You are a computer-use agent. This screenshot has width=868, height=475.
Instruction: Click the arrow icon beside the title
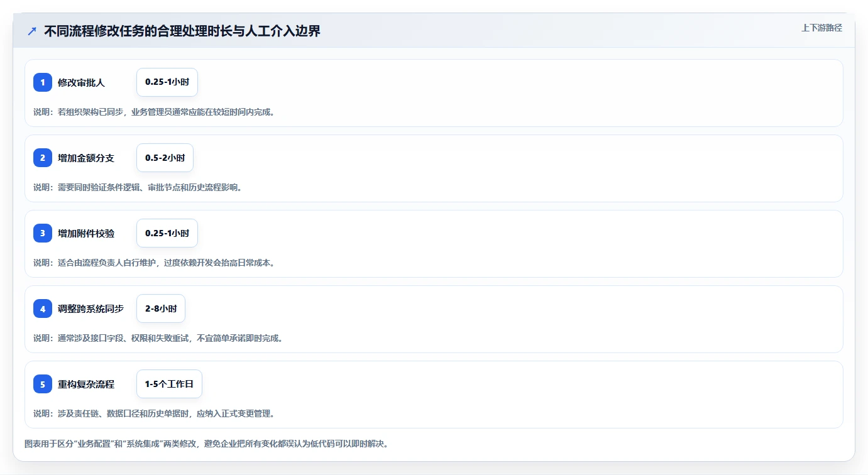pyautogui.click(x=32, y=31)
